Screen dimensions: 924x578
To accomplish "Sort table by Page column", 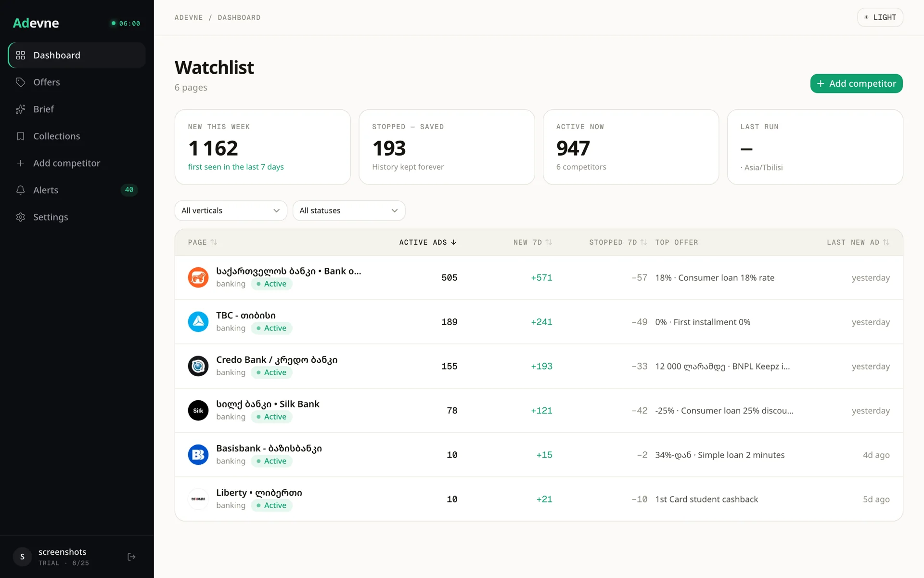I will click(203, 242).
